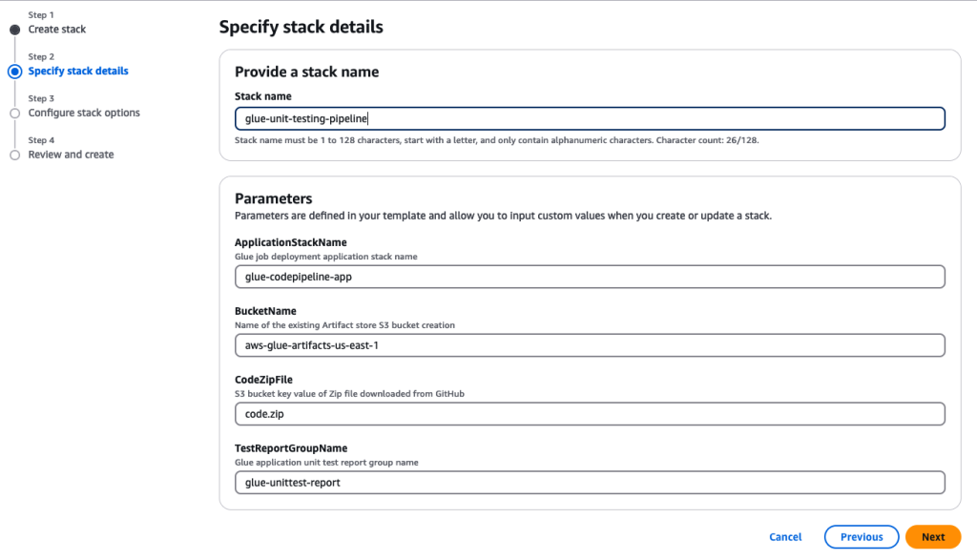The width and height of the screenshot is (977, 560).
Task: Focus the Stack name text field
Action: 590,118
